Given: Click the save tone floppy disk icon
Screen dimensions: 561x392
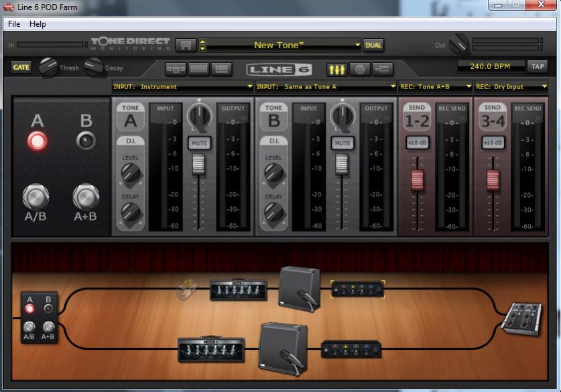Looking at the screenshot, I should tap(186, 46).
